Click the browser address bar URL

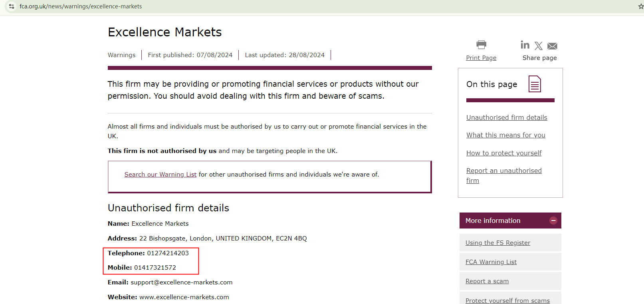coord(81,6)
